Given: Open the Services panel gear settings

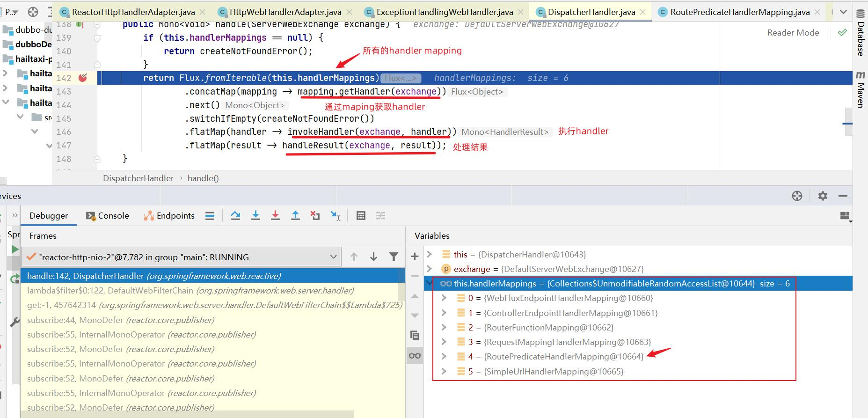Looking at the screenshot, I should click(823, 196).
